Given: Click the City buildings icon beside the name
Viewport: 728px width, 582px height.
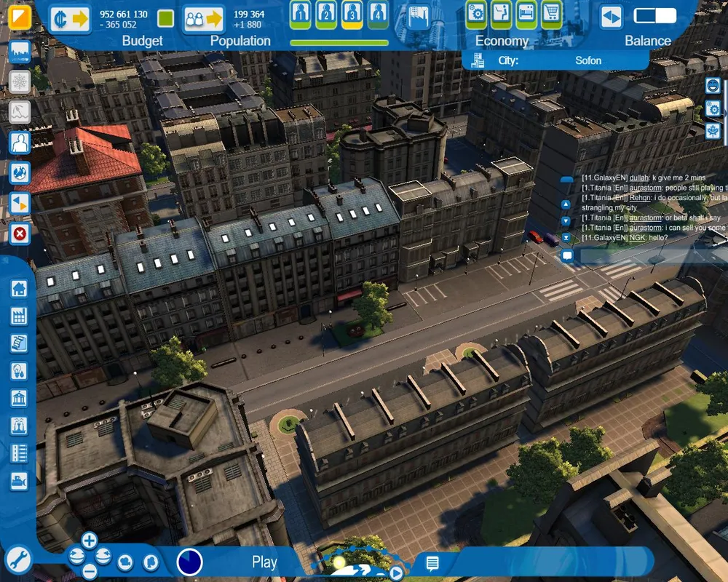Looking at the screenshot, I should [478, 60].
